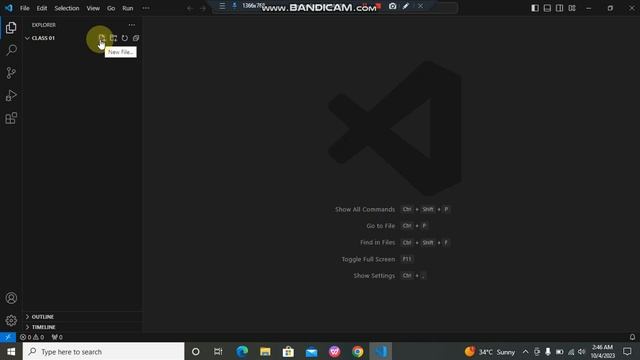640x360 pixels.
Task: Open the Action Center notifications icon
Action: [627, 351]
